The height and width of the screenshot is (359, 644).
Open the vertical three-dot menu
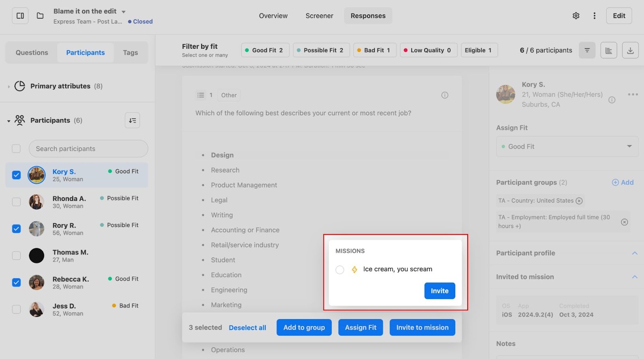pos(594,16)
